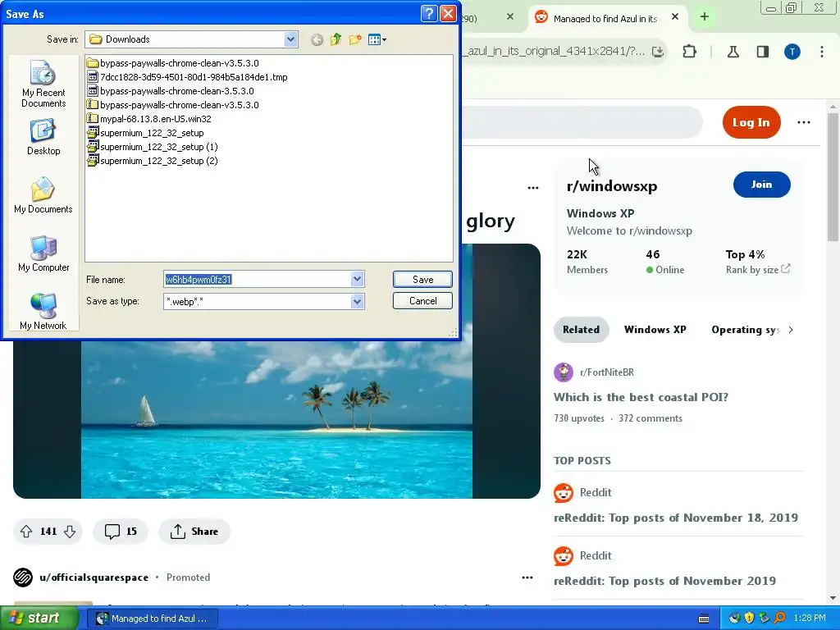Downvote the Azul wallpaper post
840x630 pixels.
[70, 532]
